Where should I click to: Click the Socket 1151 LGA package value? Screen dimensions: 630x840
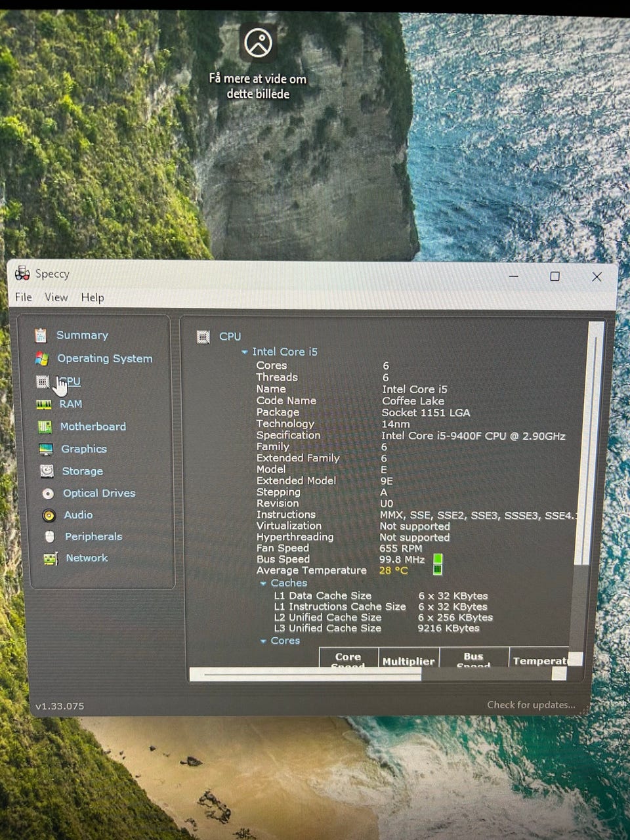coord(426,413)
